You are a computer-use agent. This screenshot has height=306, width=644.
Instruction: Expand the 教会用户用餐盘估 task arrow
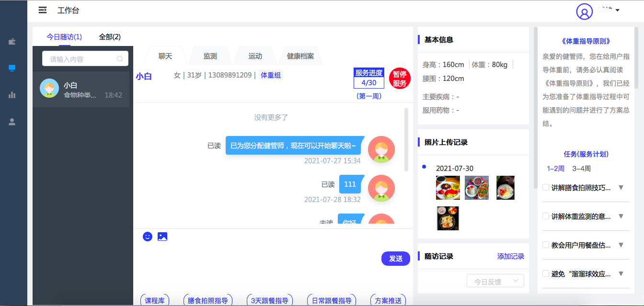[x=621, y=245]
